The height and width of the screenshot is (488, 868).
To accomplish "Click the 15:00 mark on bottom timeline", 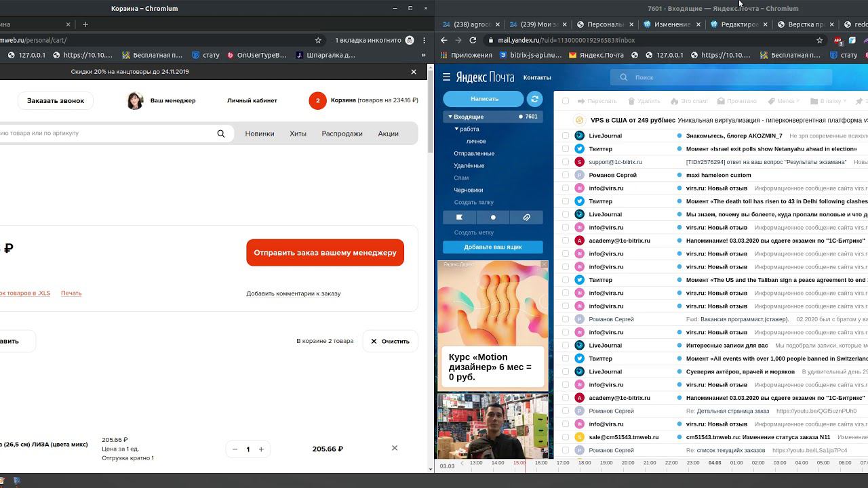I will (x=519, y=463).
